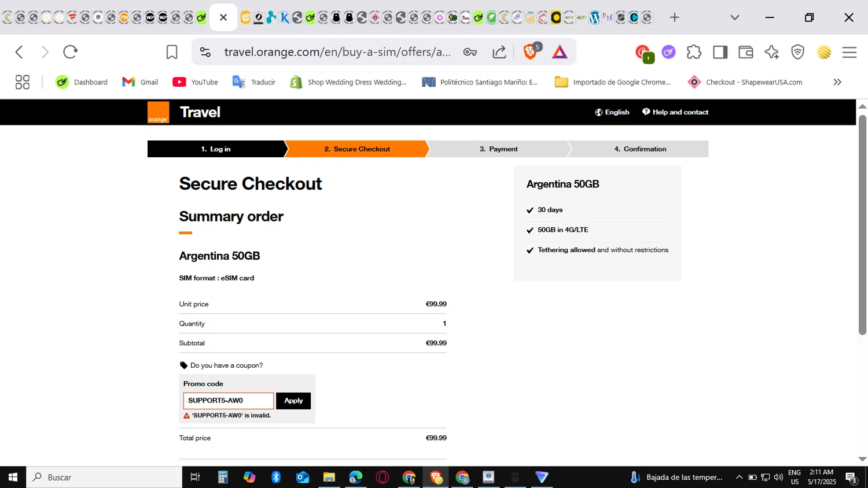868x488 pixels.
Task: Change language from English
Action: pyautogui.click(x=612, y=112)
